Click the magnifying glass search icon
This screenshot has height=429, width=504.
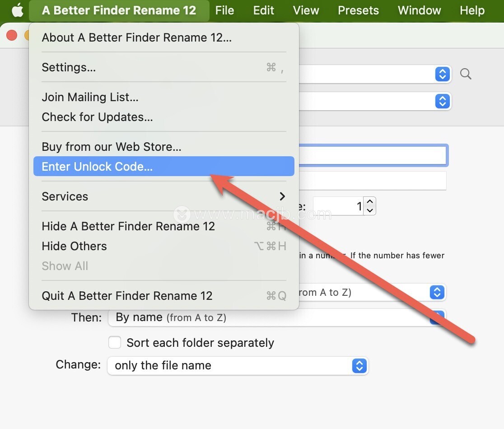[x=466, y=74]
